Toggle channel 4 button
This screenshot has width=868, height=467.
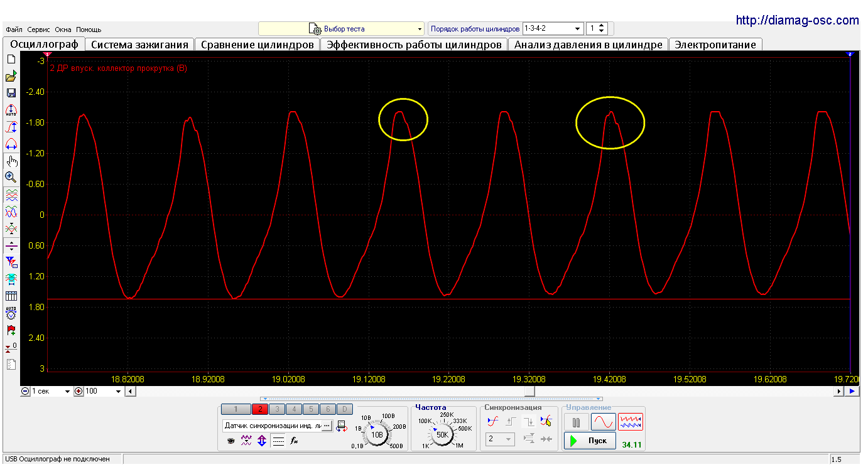(x=294, y=409)
